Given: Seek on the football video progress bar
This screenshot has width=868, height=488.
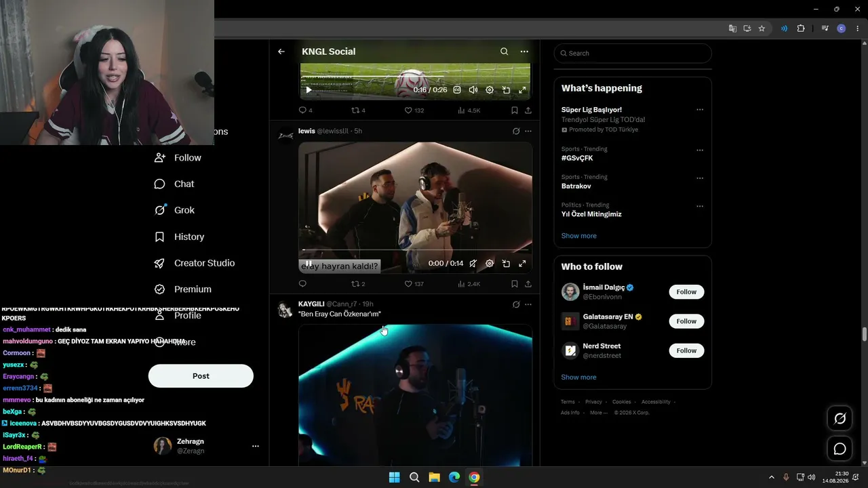Looking at the screenshot, I should tap(415, 78).
